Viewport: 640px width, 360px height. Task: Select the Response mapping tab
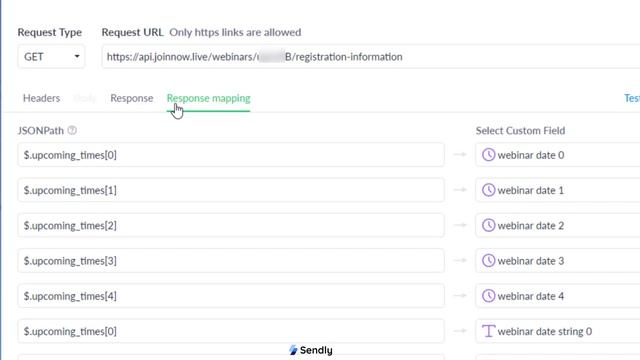click(208, 98)
